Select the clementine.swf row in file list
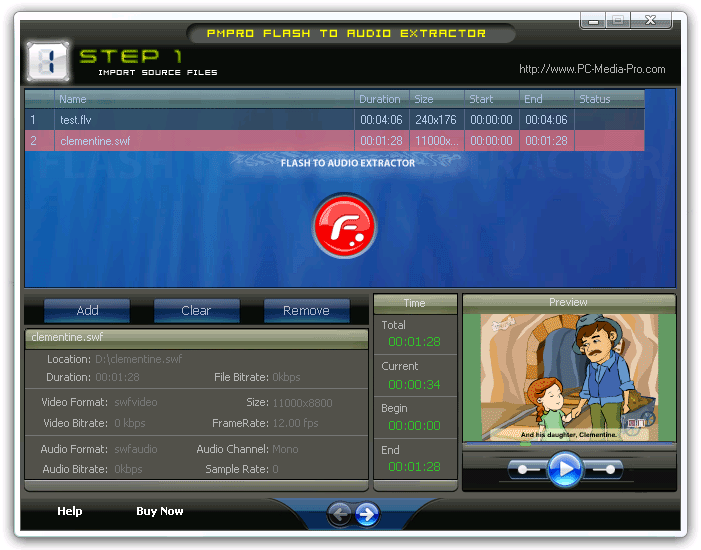Screen dimensions: 701x550 pyautogui.click(x=334, y=141)
